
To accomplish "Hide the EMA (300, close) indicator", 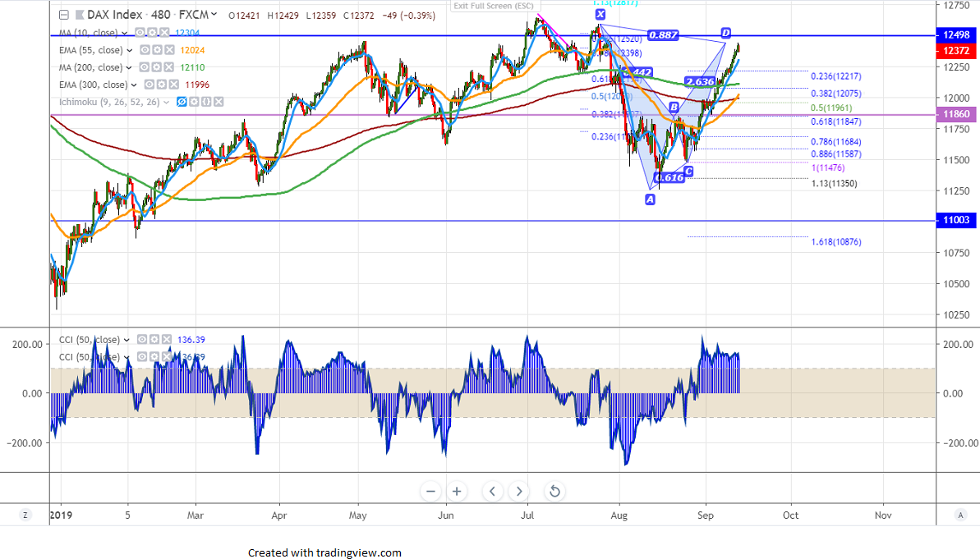I will click(x=150, y=85).
